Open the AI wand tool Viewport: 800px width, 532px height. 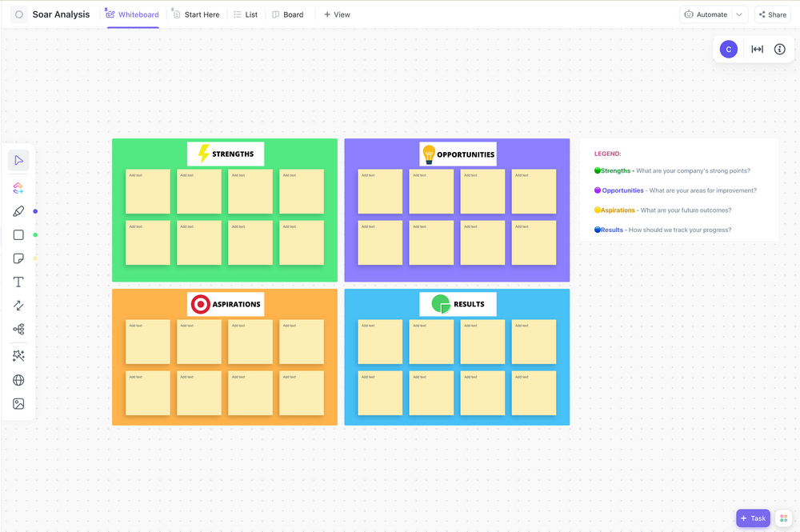coord(18,355)
